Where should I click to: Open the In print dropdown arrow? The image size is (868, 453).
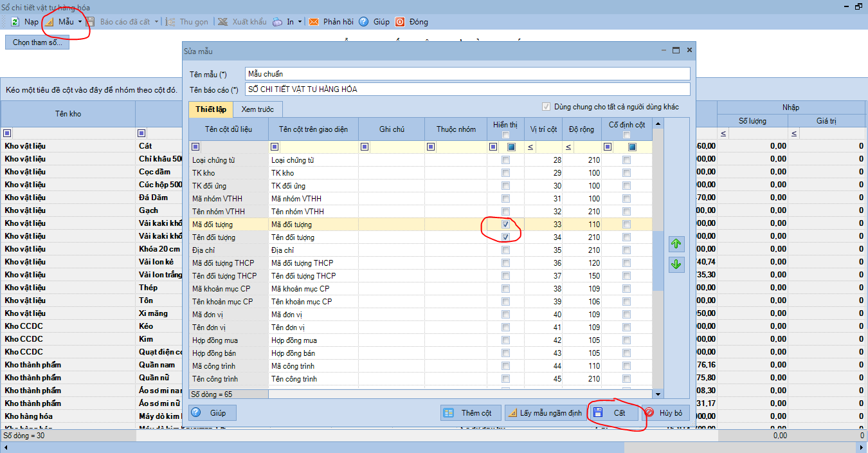(300, 22)
